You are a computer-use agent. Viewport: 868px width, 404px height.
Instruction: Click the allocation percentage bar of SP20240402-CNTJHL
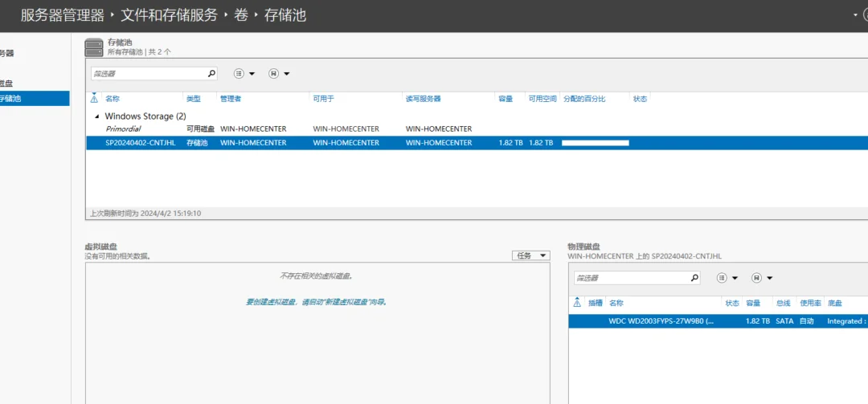(x=595, y=143)
